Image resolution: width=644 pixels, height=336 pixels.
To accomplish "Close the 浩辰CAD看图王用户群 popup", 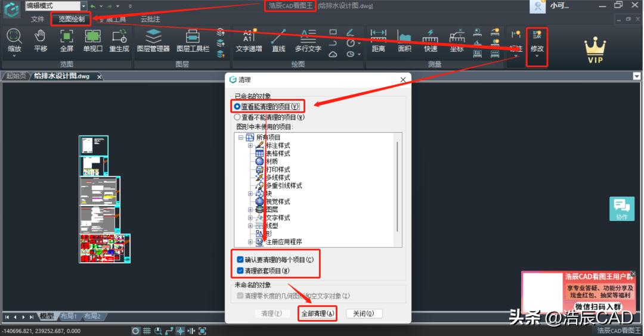I will pyautogui.click(x=633, y=273).
